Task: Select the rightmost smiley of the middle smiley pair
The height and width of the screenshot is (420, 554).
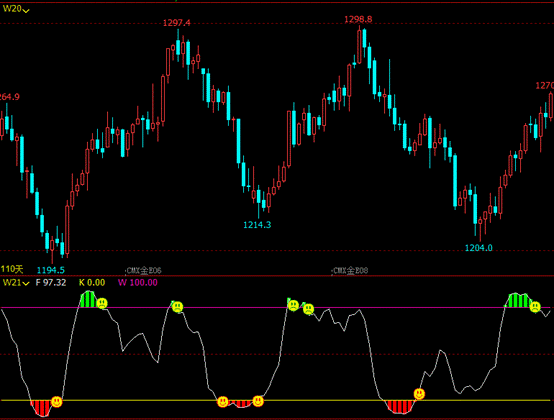Action: click(x=258, y=401)
